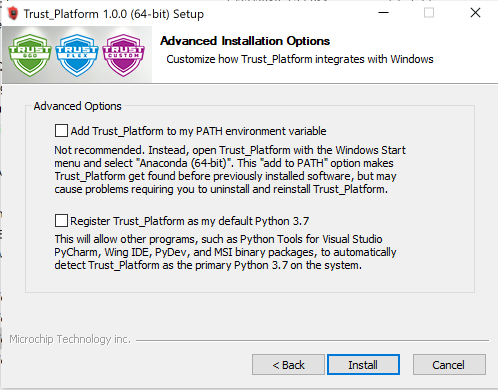Click the 'Customize how Trust_Platform integrates' subtitle
The width and height of the screenshot is (498, 390).
point(300,59)
